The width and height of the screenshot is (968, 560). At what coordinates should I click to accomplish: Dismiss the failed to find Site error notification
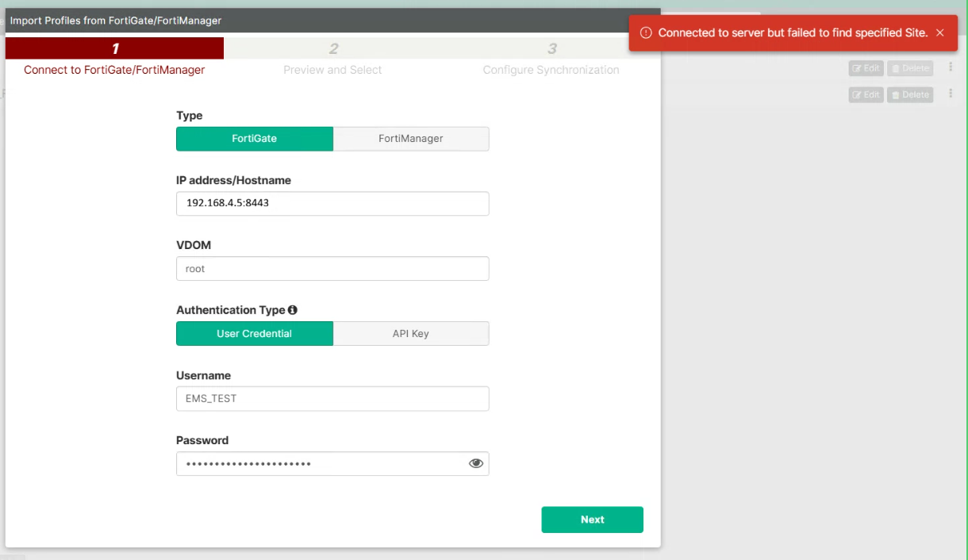click(940, 33)
